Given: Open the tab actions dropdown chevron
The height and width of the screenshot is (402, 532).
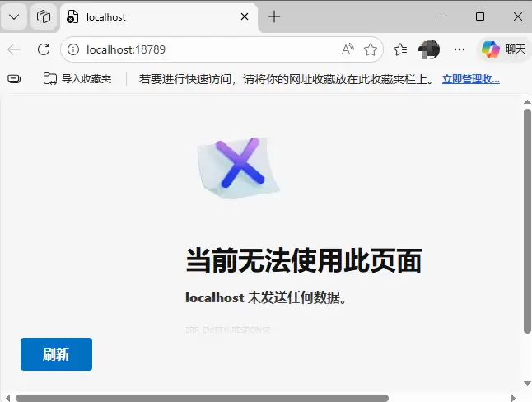Looking at the screenshot, I should coord(14,16).
